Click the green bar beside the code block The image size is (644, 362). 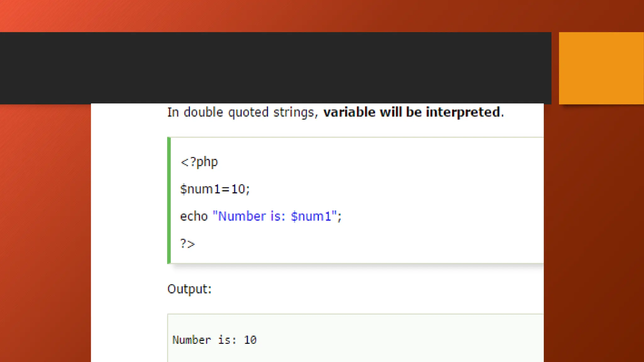pyautogui.click(x=169, y=200)
